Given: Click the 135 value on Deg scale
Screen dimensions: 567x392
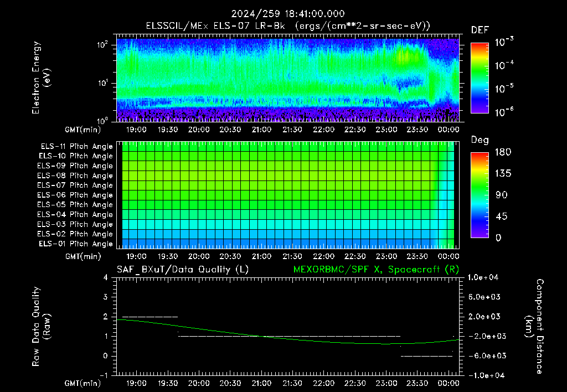Looking at the screenshot, I should click(503, 174).
